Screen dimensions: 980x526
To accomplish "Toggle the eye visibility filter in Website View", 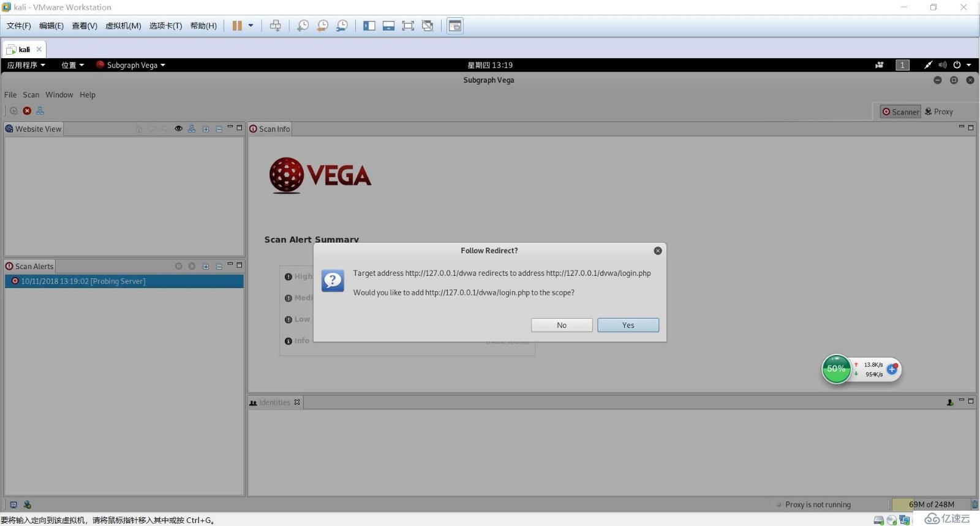I will [x=178, y=129].
